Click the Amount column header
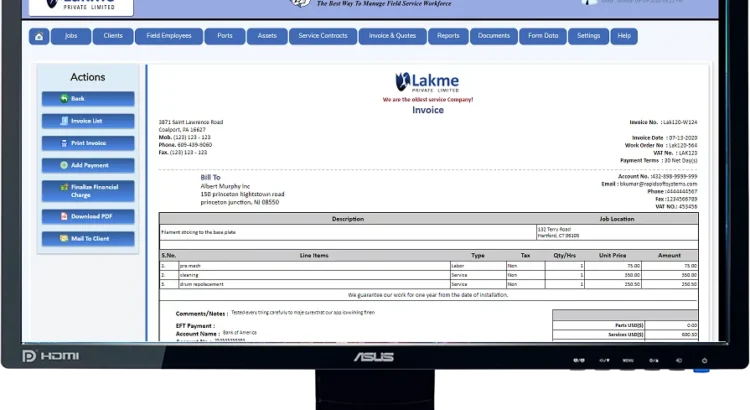The image size is (750, 410). point(669,255)
